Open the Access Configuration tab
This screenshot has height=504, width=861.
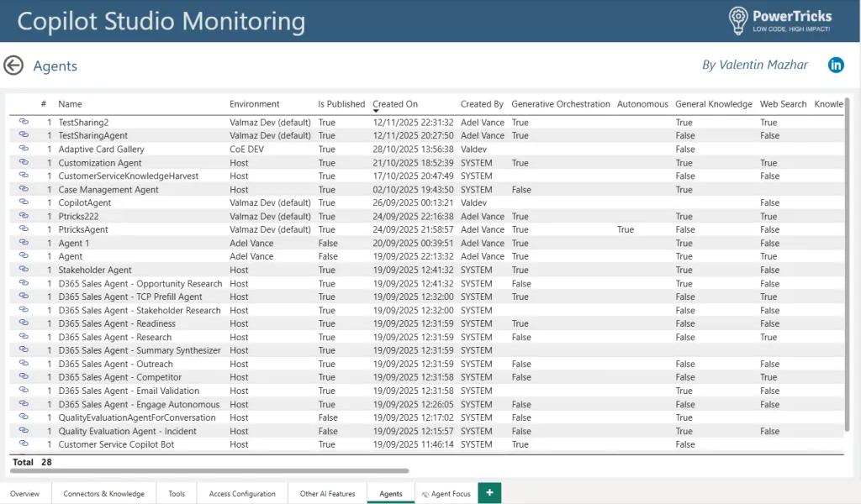click(242, 494)
